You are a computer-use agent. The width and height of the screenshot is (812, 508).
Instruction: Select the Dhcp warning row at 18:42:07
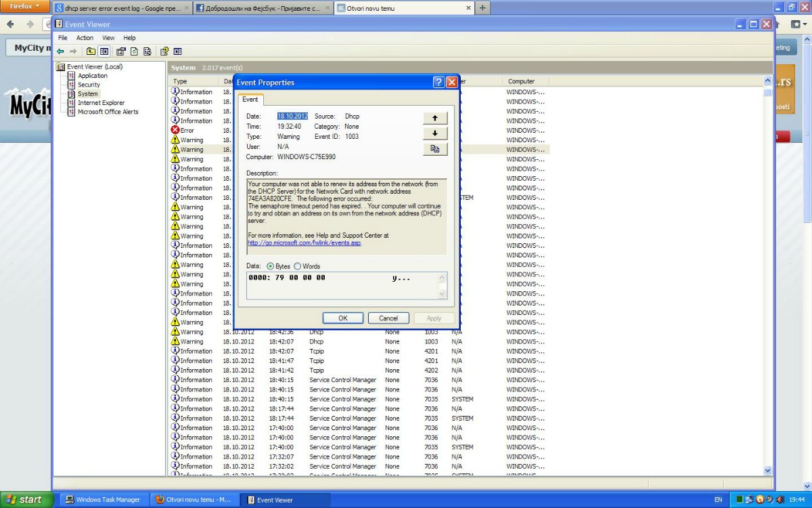359,341
